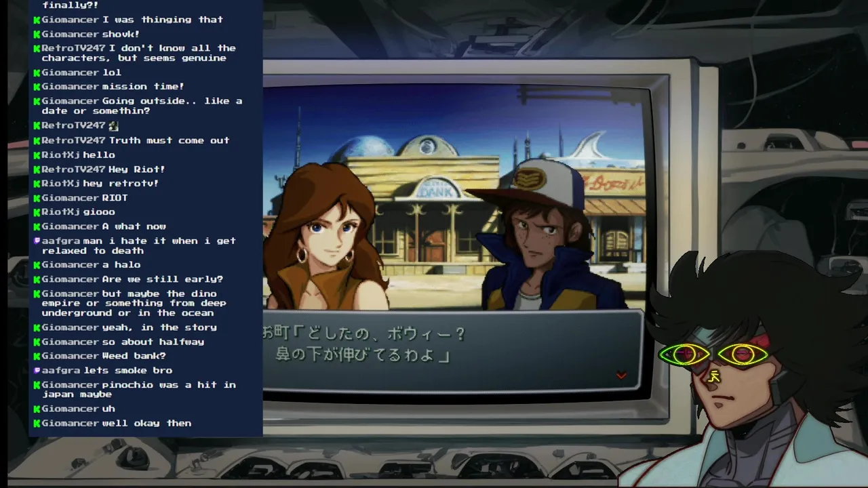The height and width of the screenshot is (488, 868).
Task: Click the Kick badge before 'Weed bank?'
Action: [x=37, y=357]
